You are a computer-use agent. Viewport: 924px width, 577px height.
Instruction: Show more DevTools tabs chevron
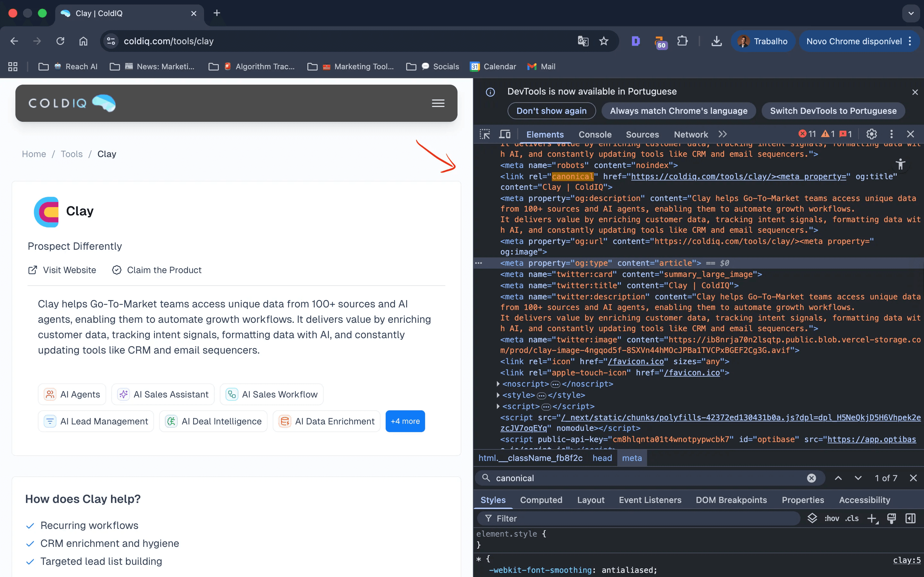(723, 134)
